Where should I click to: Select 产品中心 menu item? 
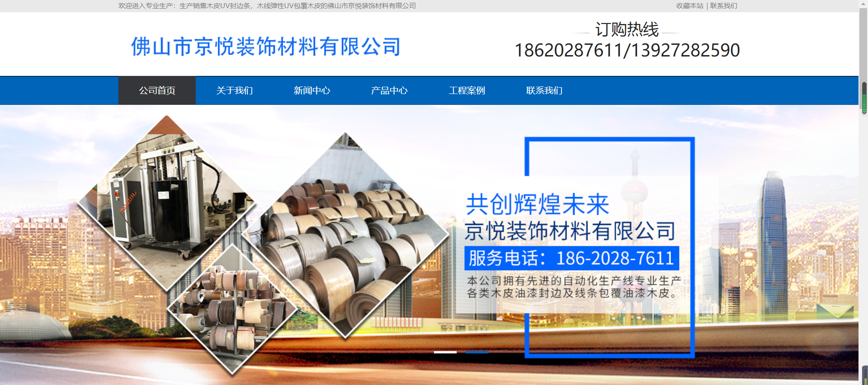tap(389, 90)
